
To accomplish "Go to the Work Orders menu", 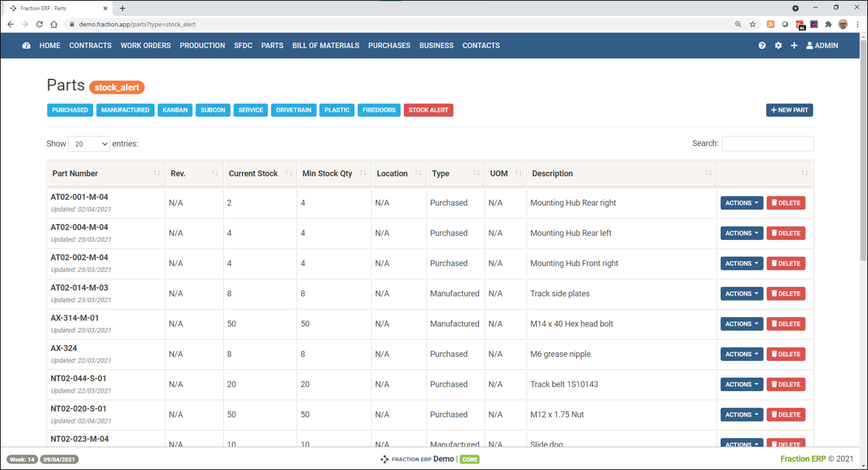I will 145,46.
